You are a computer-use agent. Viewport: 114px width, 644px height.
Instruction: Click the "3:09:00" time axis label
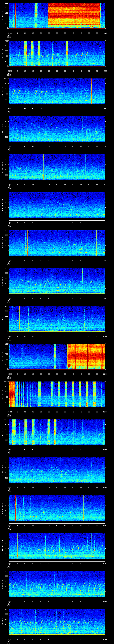point(9,336)
